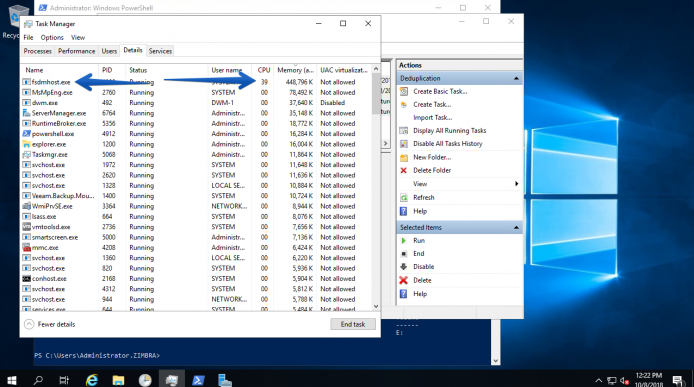Sort processes by Name column header
Image resolution: width=694 pixels, height=387 pixels.
[60, 70]
